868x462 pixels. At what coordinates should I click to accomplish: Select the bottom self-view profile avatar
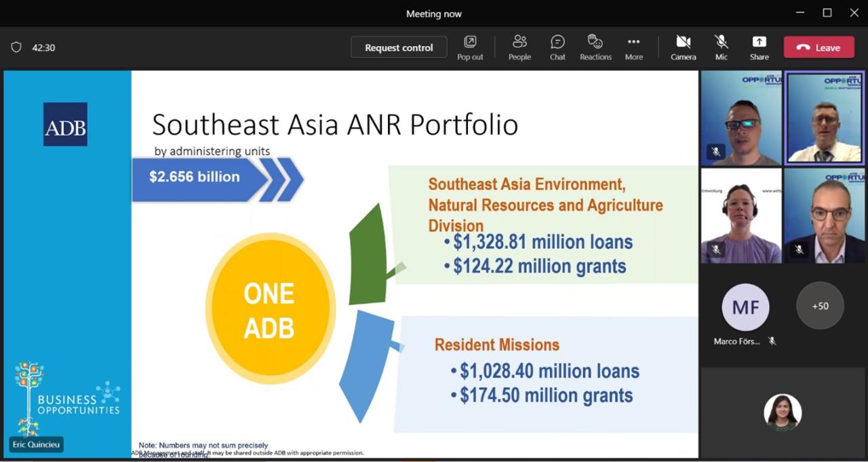point(783,412)
